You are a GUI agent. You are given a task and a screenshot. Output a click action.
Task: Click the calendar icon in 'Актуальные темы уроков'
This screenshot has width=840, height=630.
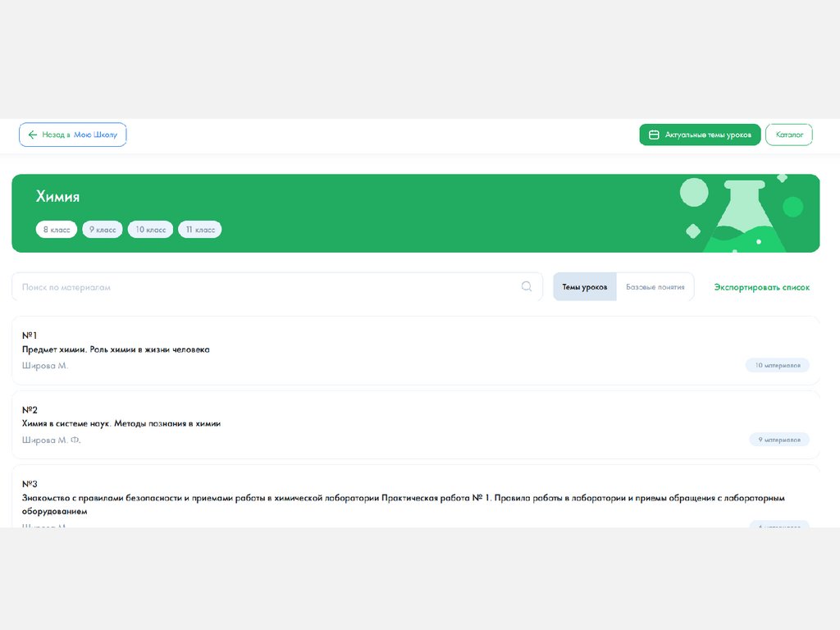654,135
